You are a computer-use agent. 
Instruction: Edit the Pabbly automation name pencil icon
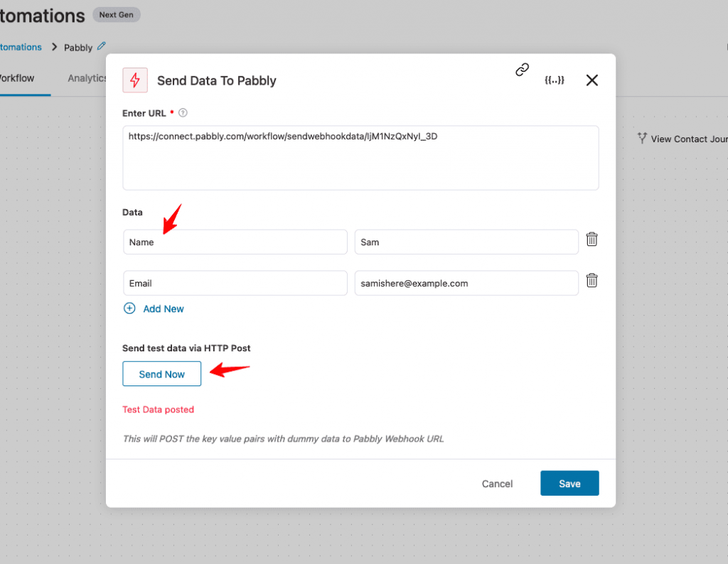coord(101,46)
